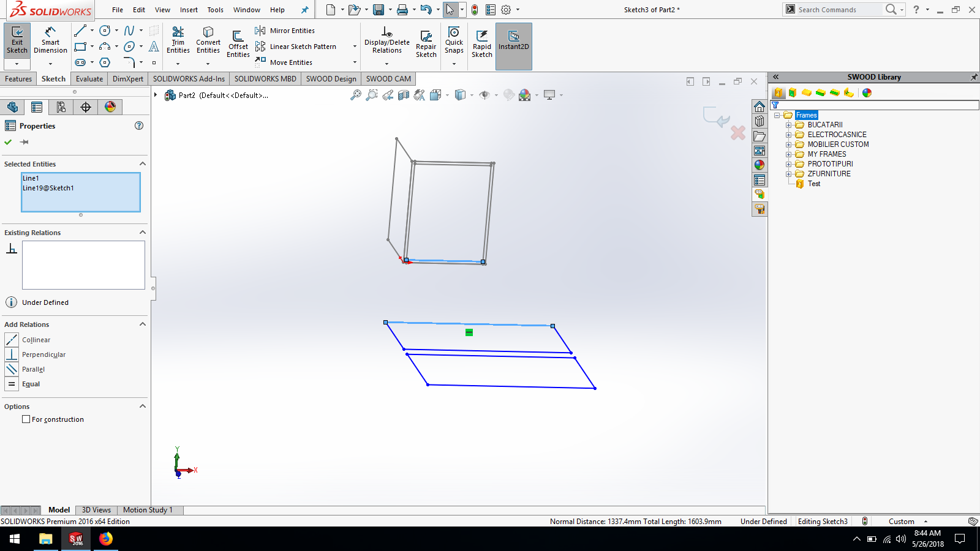The width and height of the screenshot is (980, 551).
Task: Open the ConfigurationManager tab icon
Action: coord(61,107)
